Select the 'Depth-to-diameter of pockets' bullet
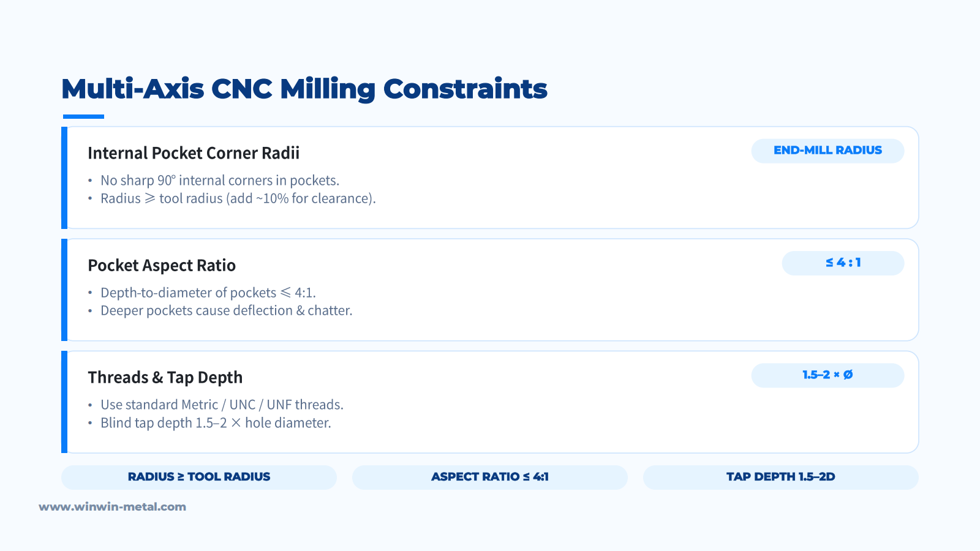Screen dimensions: 980x551 click(x=208, y=293)
